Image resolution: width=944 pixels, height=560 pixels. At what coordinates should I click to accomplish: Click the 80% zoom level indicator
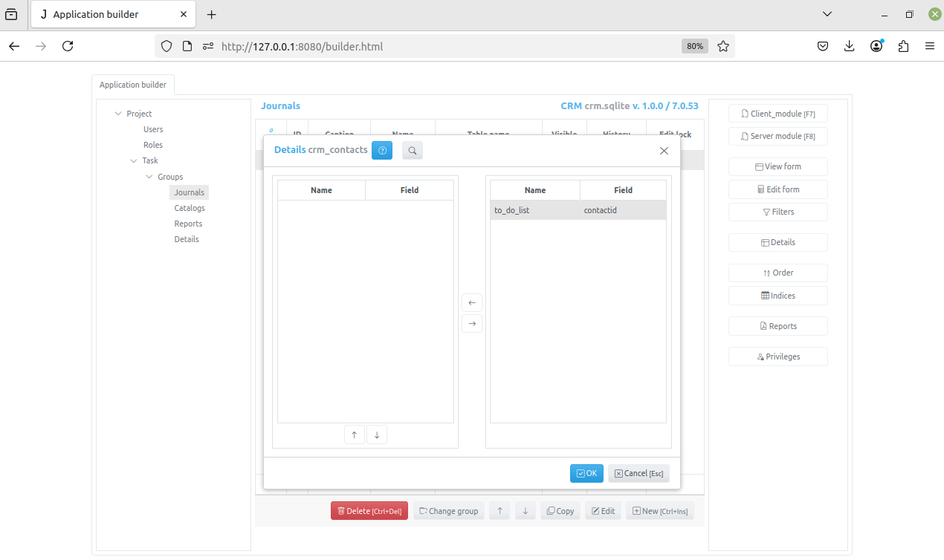[x=694, y=46]
